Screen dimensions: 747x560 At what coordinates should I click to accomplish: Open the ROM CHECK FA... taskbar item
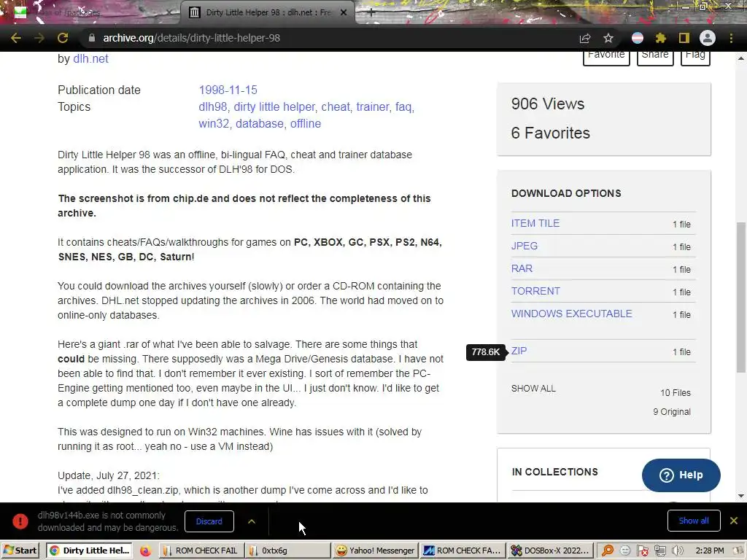[x=462, y=551]
